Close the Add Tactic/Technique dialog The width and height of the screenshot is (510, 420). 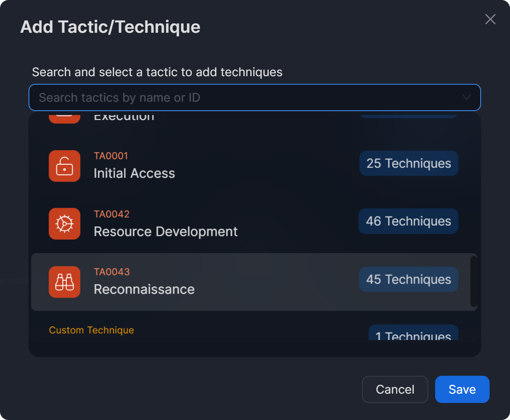490,19
